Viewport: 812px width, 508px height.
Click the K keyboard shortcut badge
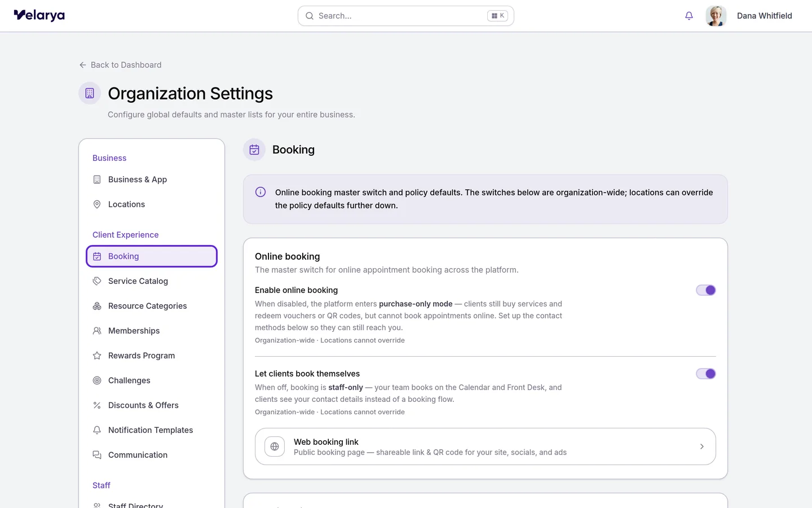[x=497, y=16]
